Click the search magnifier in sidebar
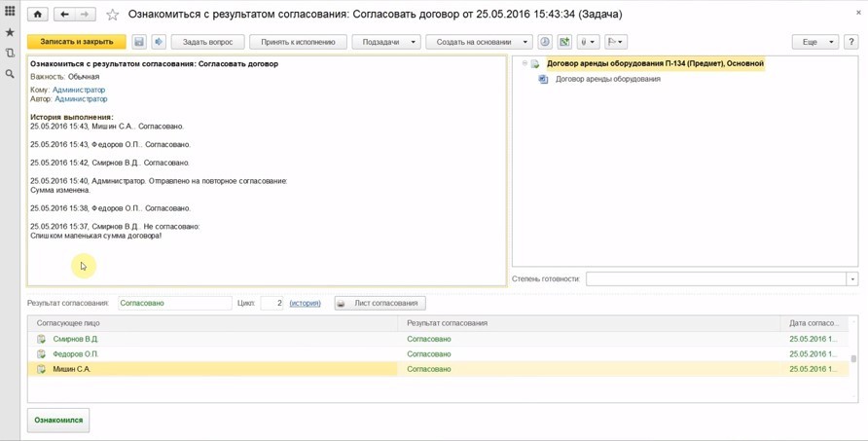This screenshot has height=441, width=868. [x=10, y=74]
